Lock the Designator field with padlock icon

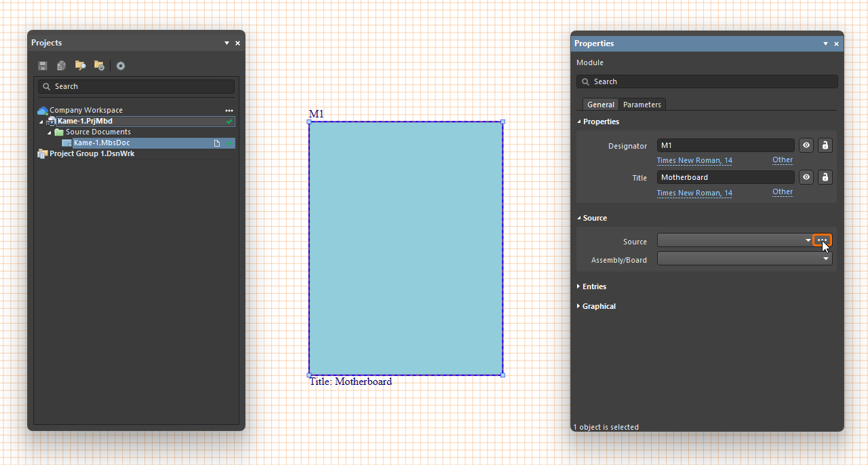(x=825, y=145)
